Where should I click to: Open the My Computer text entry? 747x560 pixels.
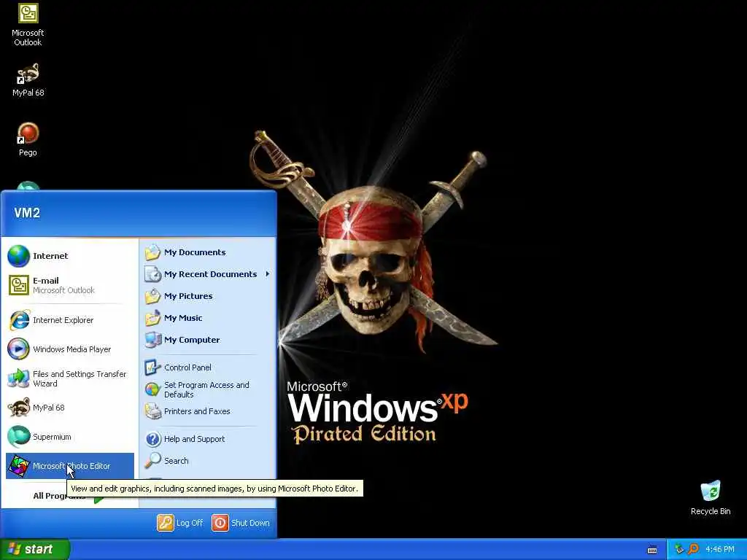(x=192, y=340)
